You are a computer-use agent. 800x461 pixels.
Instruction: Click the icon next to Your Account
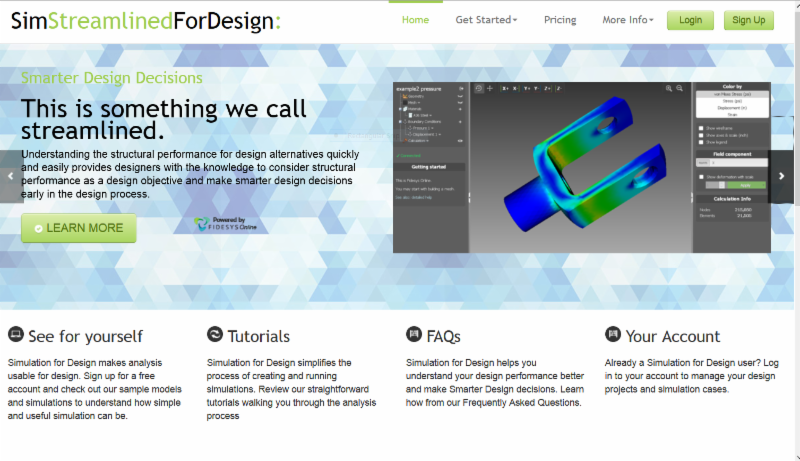613,335
